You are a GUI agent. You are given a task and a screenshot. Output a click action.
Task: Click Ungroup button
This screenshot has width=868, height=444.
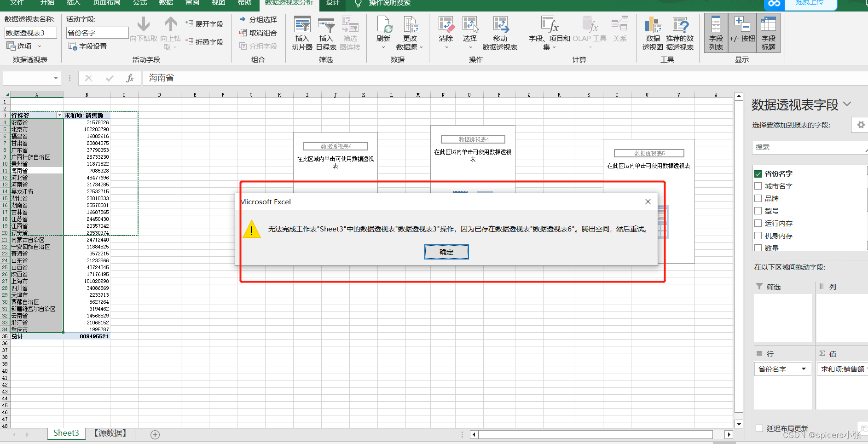(x=258, y=33)
